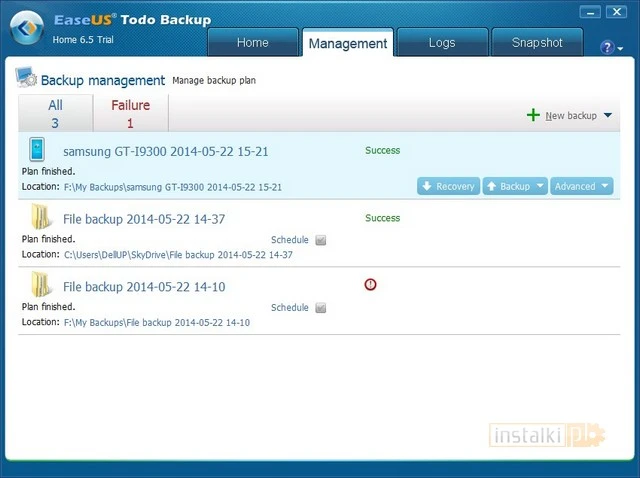640x478 pixels.
Task: Select File backup 2014-05-22 14-37 title
Action: (144, 219)
